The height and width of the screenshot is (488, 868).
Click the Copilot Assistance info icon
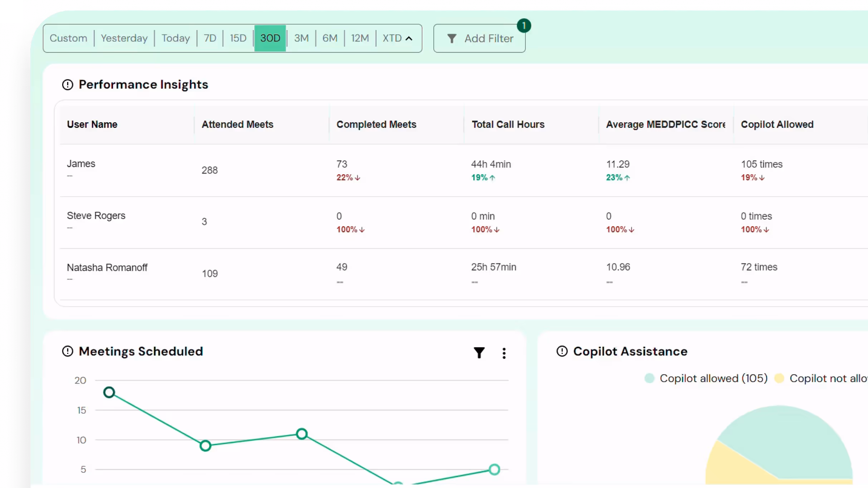point(562,351)
